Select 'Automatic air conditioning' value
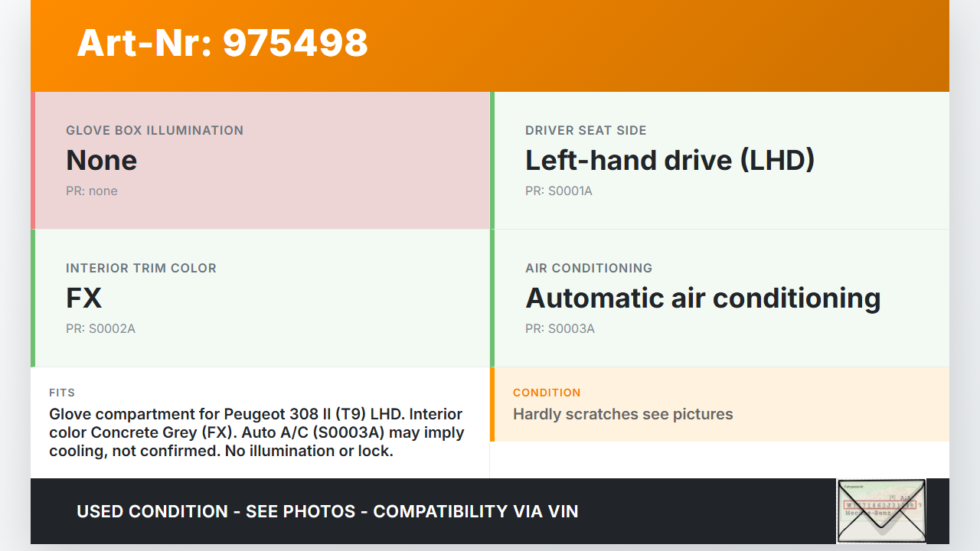Image resolution: width=980 pixels, height=551 pixels. (703, 298)
